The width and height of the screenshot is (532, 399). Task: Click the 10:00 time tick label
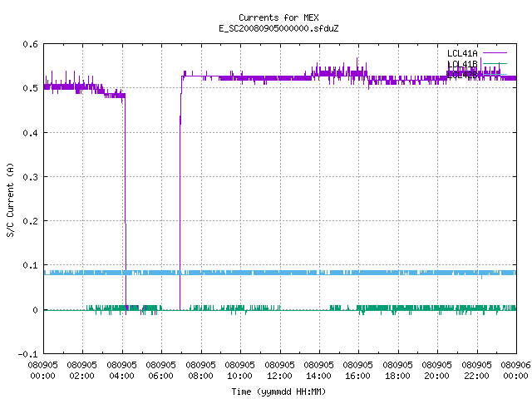239,376
